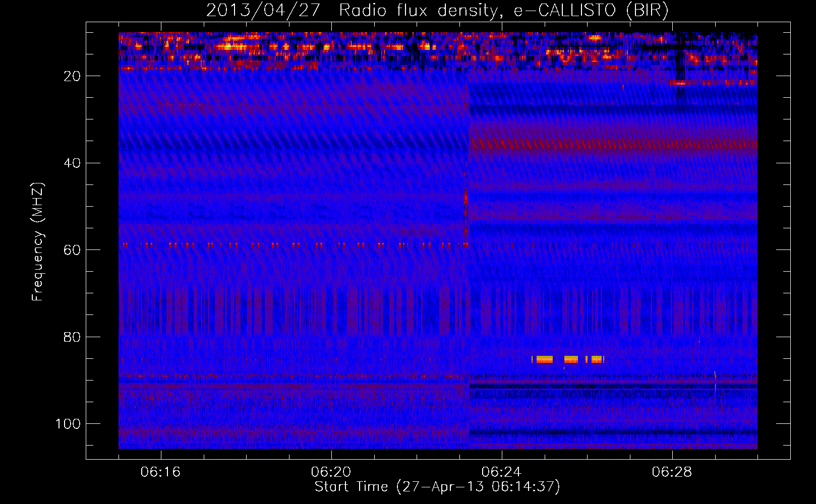The height and width of the screenshot is (504, 816).
Task: Click the 20 MHz frequency tick label
Action: (73, 76)
